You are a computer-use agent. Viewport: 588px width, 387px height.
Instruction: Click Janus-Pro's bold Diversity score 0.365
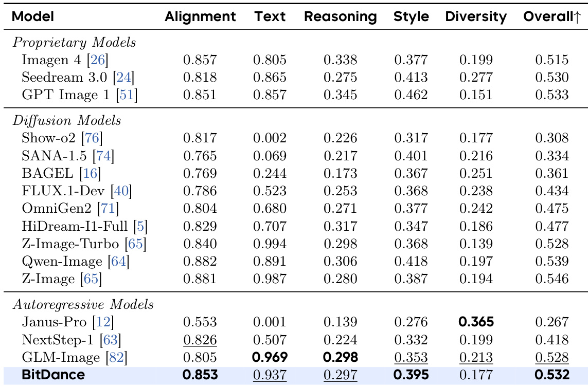pos(476,322)
